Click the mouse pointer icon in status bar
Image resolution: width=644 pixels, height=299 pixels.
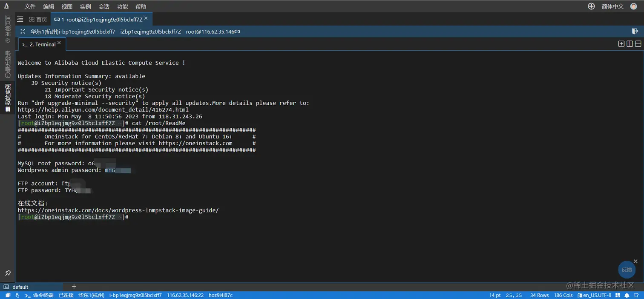click(18, 295)
